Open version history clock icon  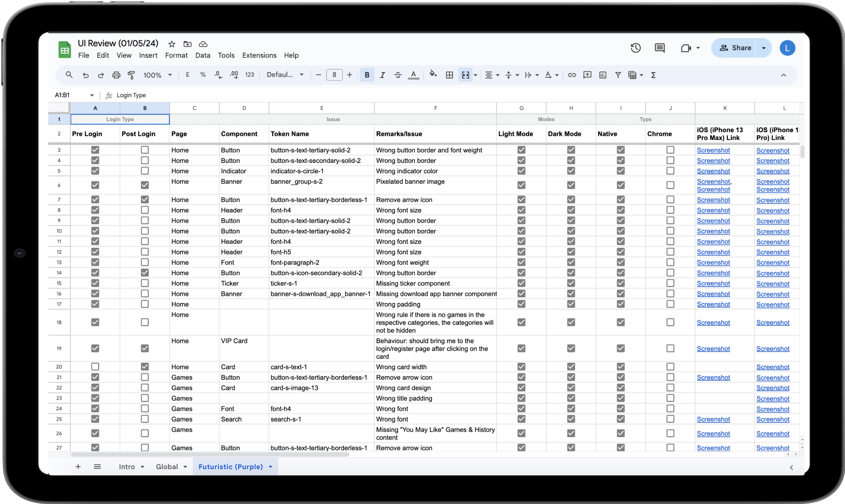click(x=636, y=48)
